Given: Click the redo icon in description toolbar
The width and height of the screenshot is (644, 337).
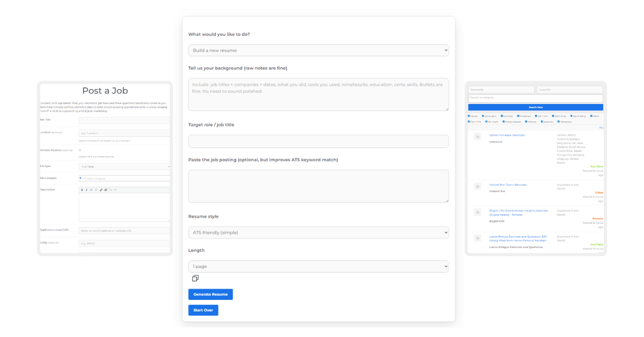Looking at the screenshot, I should point(115,190).
